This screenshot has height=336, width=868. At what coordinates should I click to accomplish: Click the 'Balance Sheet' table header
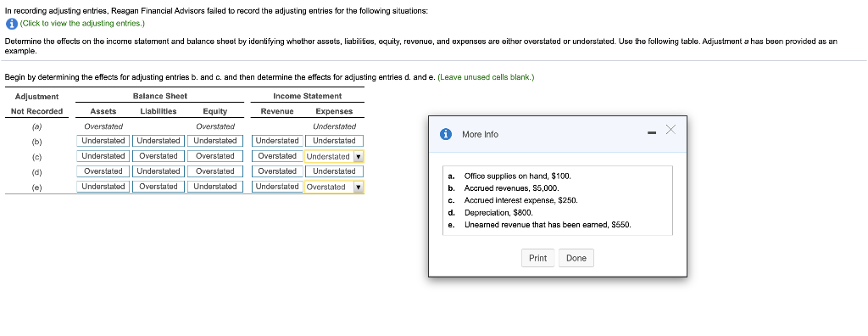tap(160, 96)
